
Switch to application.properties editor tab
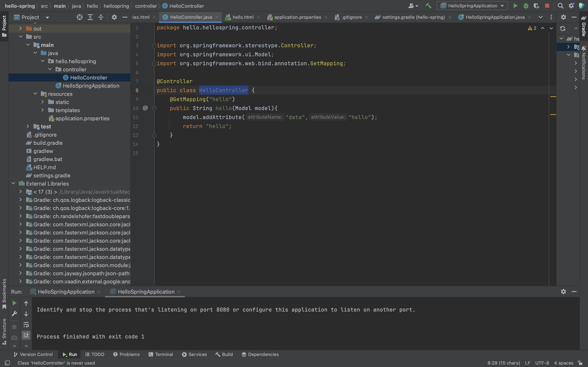(x=297, y=17)
